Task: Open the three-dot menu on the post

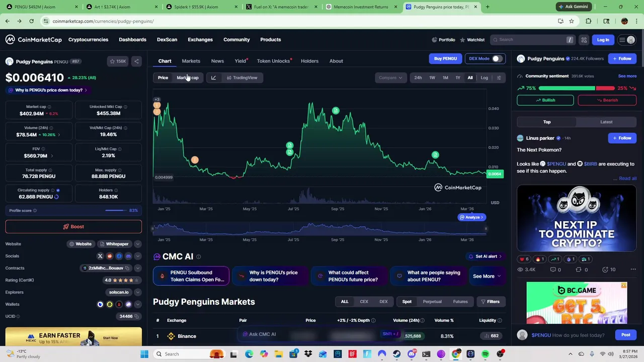Action: (633, 269)
